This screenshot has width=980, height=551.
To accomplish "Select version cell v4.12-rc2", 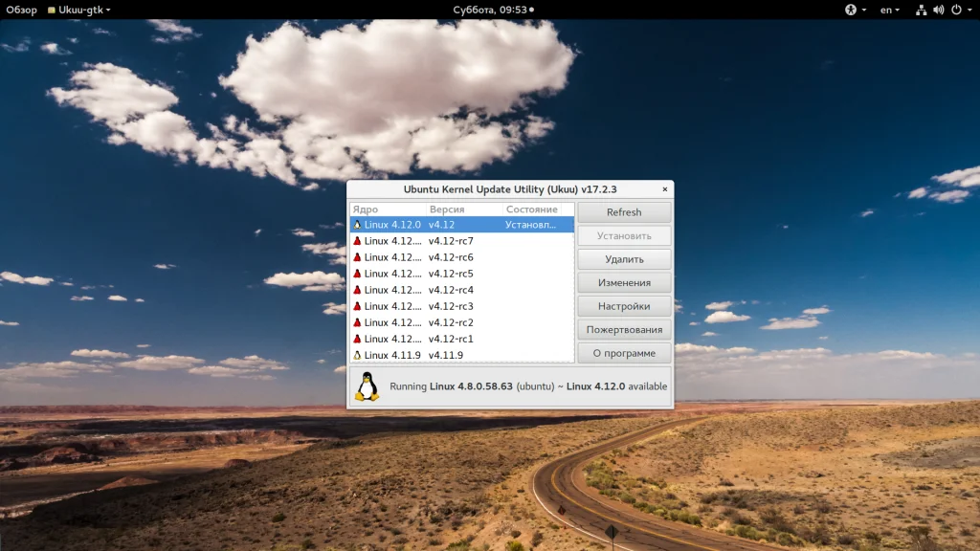I will click(451, 321).
